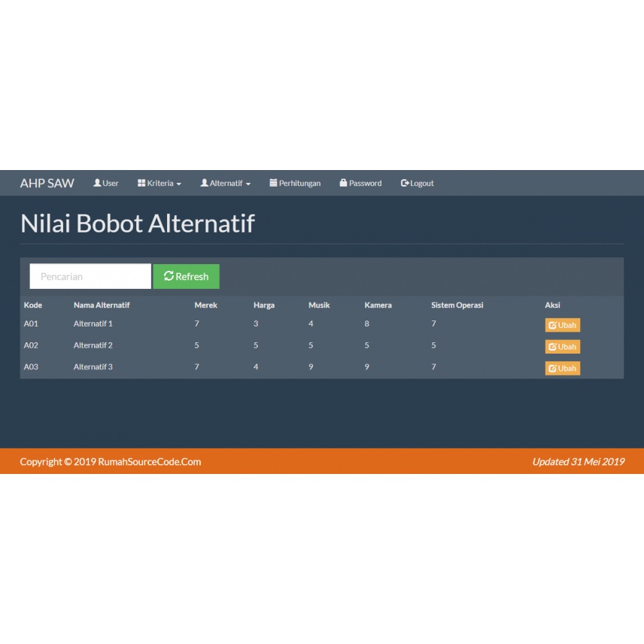The height and width of the screenshot is (644, 644).
Task: Click the Sistem Operasi column header
Action: 457,305
